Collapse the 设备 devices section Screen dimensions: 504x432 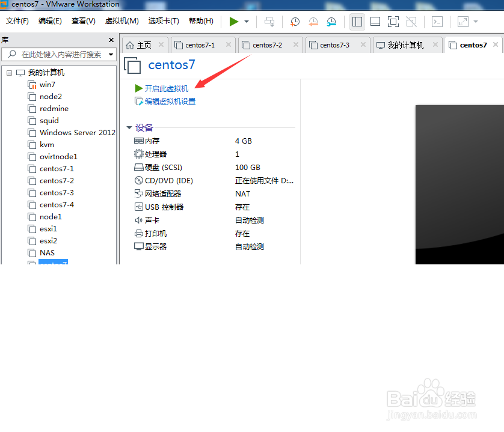coord(129,127)
